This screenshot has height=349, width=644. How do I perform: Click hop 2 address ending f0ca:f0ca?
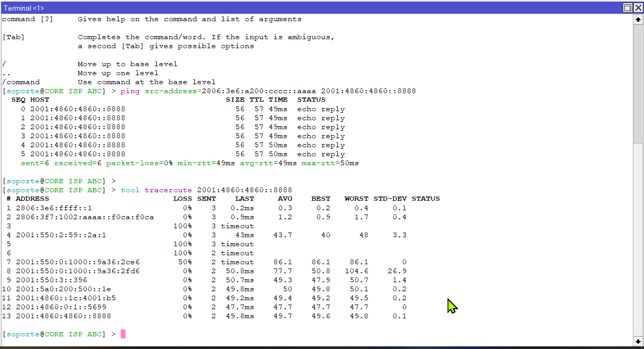tap(84, 217)
